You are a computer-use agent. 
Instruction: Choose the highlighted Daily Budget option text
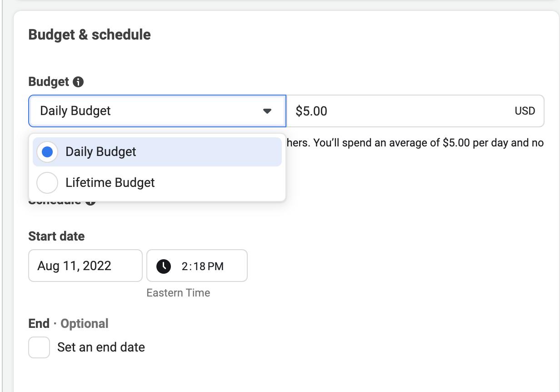[101, 152]
